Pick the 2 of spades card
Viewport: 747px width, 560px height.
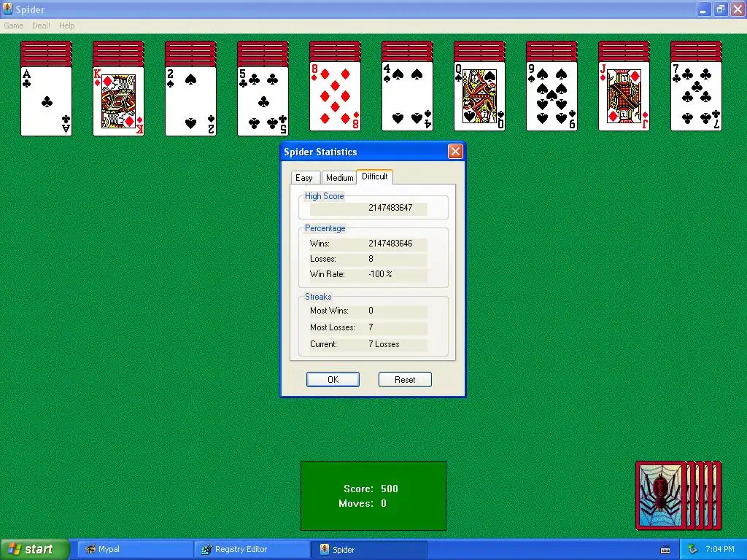[190, 101]
